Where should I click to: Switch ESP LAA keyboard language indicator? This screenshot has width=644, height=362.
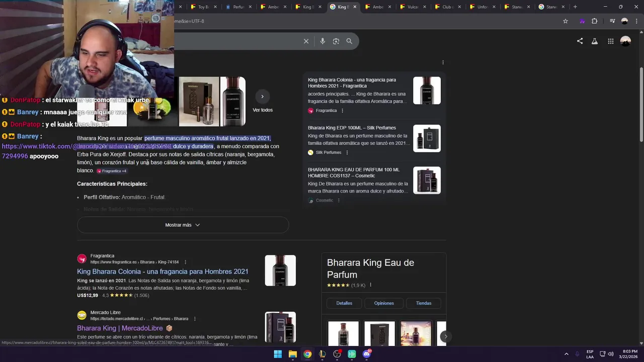pos(590,354)
